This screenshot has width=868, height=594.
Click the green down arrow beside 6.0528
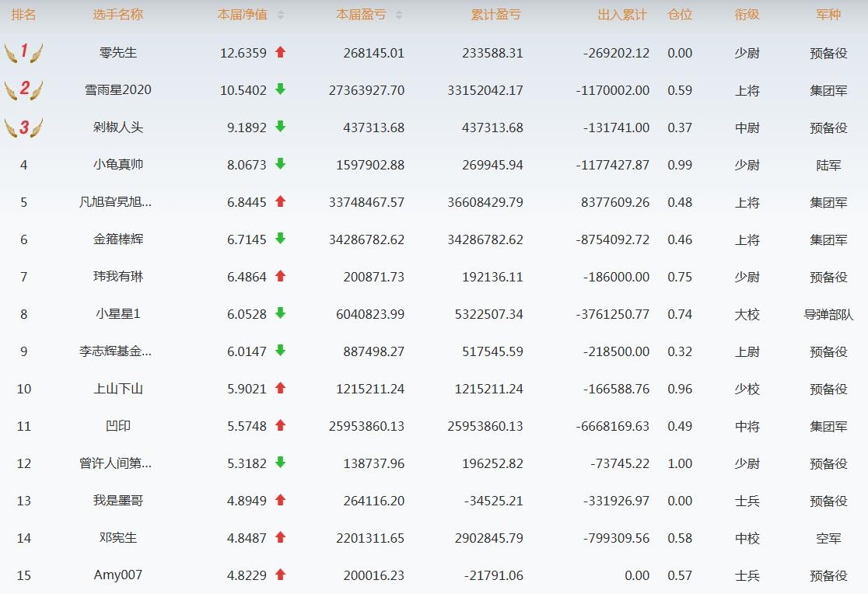(x=281, y=314)
